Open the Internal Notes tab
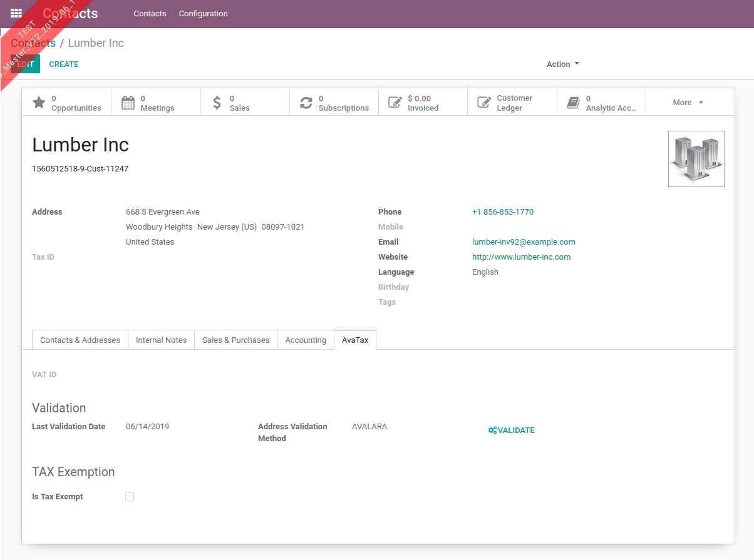The height and width of the screenshot is (560, 754). click(161, 340)
